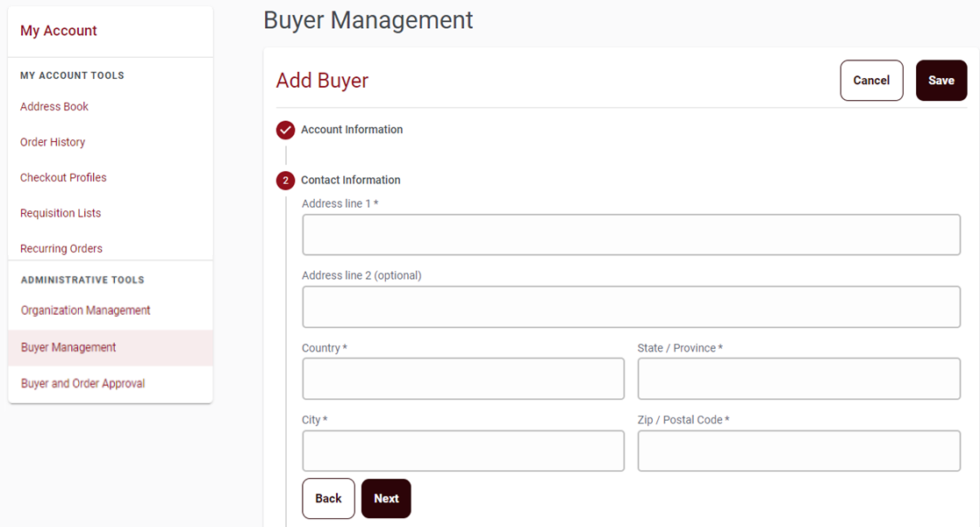980x527 pixels.
Task: Click the Cancel button
Action: tap(871, 81)
